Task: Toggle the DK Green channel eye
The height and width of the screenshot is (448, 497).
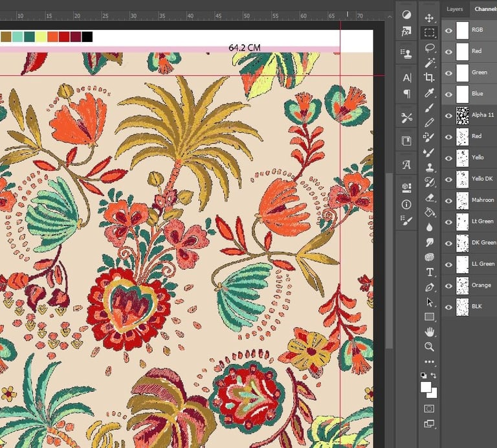Action: click(x=448, y=243)
